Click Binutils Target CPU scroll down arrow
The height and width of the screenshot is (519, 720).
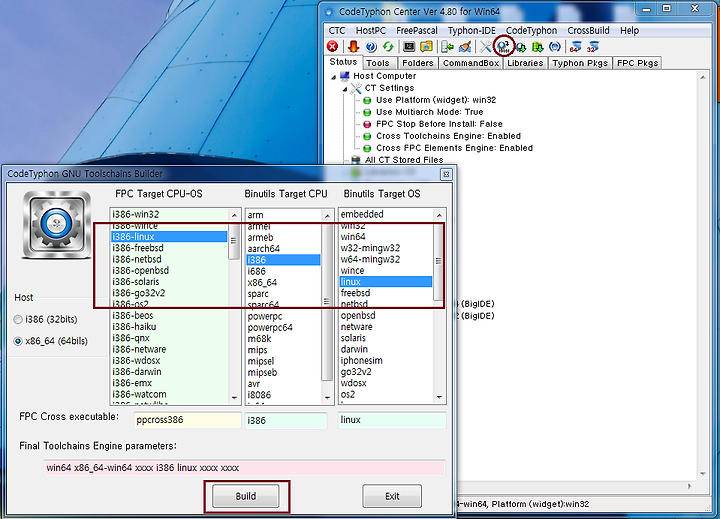327,398
